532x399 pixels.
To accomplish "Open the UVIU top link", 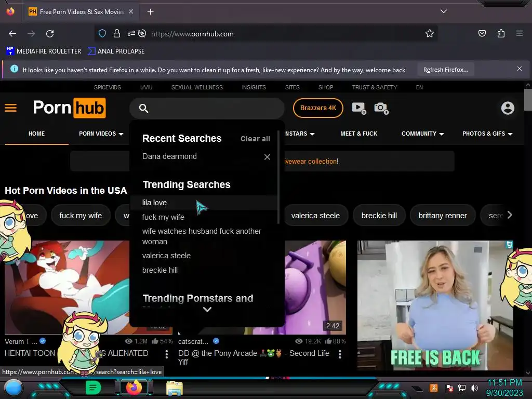I will pos(146,87).
